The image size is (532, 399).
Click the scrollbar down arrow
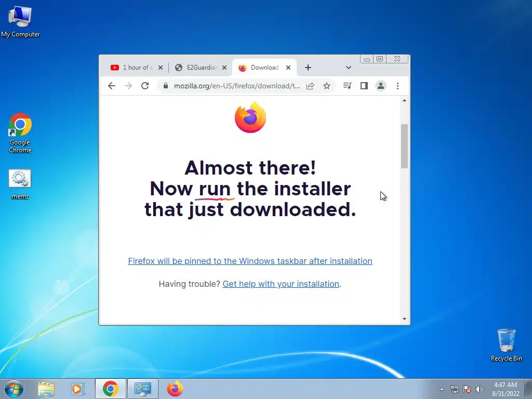[404, 318]
